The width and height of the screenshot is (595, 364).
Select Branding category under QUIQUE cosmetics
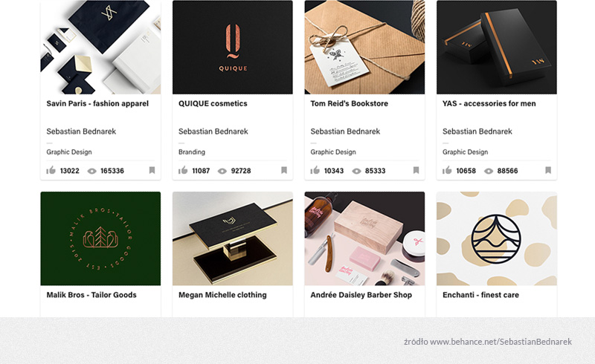coord(192,152)
